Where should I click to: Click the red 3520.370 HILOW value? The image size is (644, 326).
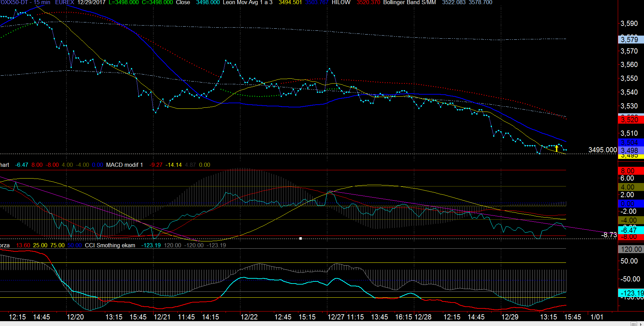[368, 2]
